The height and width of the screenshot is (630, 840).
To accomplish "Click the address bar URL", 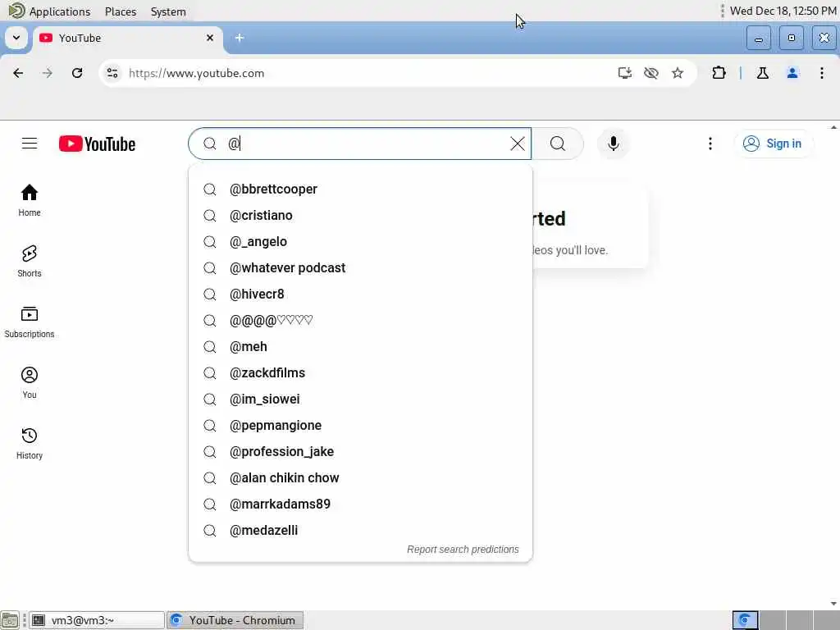I will point(197,73).
